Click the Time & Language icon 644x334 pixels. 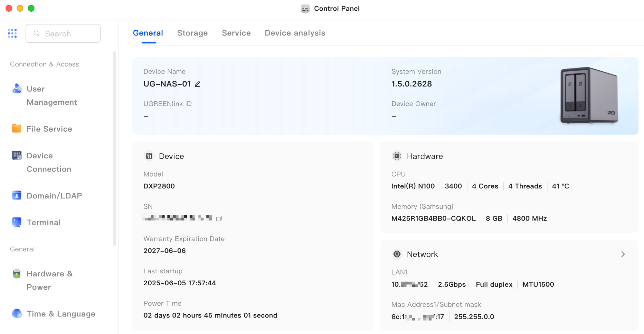click(17, 313)
